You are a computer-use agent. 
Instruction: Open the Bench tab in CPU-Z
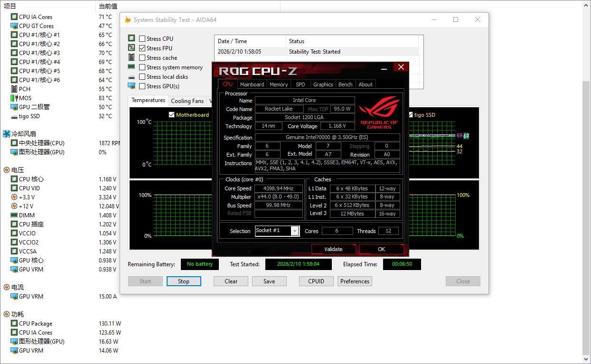[x=345, y=84]
